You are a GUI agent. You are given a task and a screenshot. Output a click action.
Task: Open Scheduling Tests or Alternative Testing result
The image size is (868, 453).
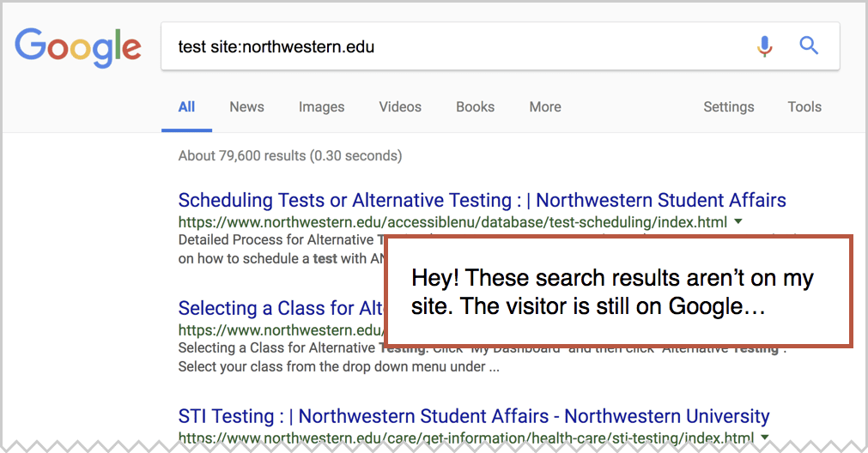tap(483, 200)
